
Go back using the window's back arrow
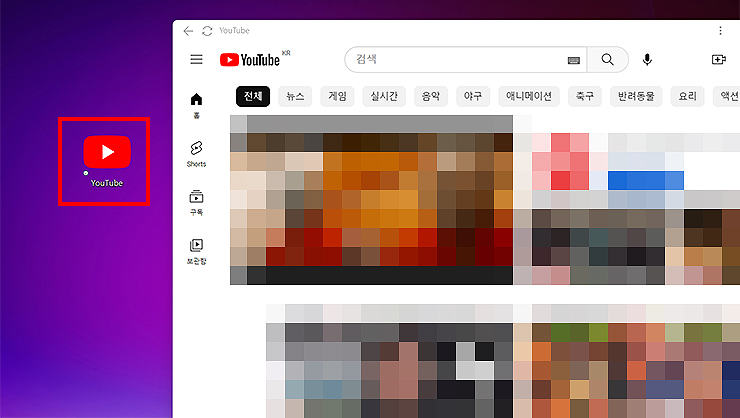tap(188, 31)
